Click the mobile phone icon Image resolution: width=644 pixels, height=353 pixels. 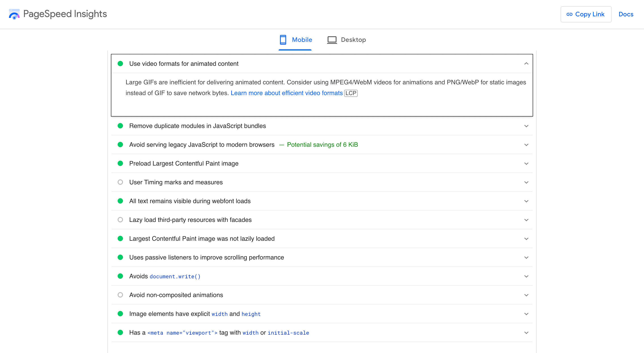tap(283, 40)
